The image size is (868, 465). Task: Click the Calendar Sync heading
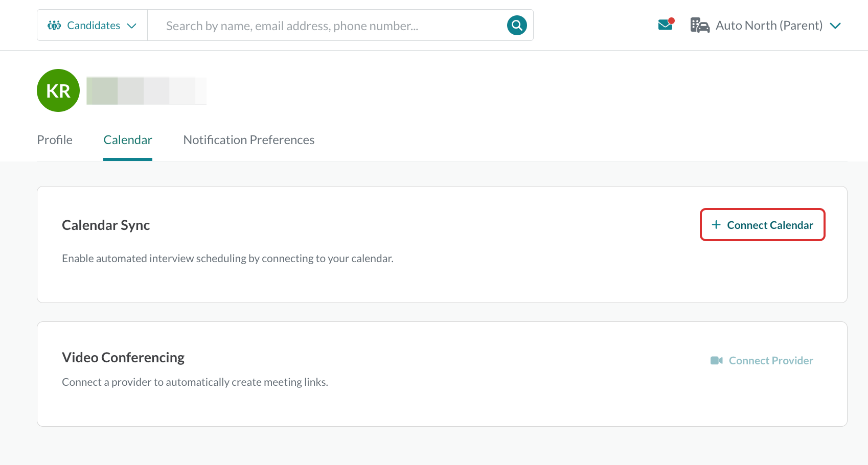point(106,225)
